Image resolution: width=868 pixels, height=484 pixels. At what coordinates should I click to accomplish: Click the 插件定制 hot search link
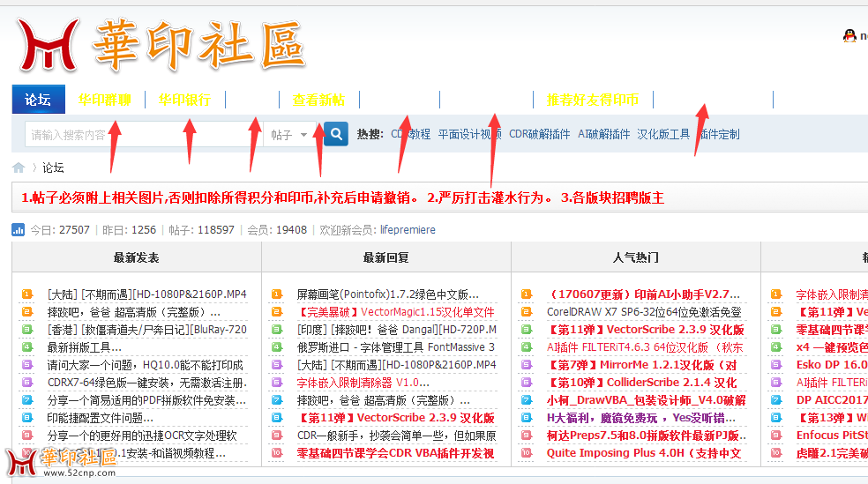point(719,134)
